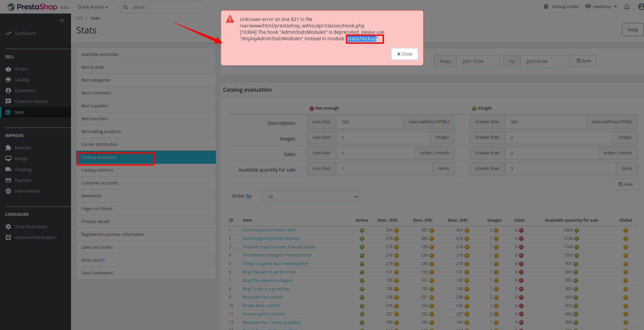Viewport: 644px width, 330px height.
Task: Open Payment settings
Action: pyautogui.click(x=22, y=180)
